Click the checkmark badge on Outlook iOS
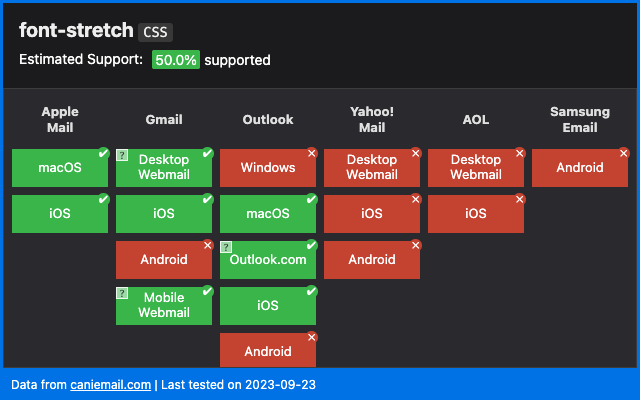Viewport: 640px width, 400px height. (312, 291)
